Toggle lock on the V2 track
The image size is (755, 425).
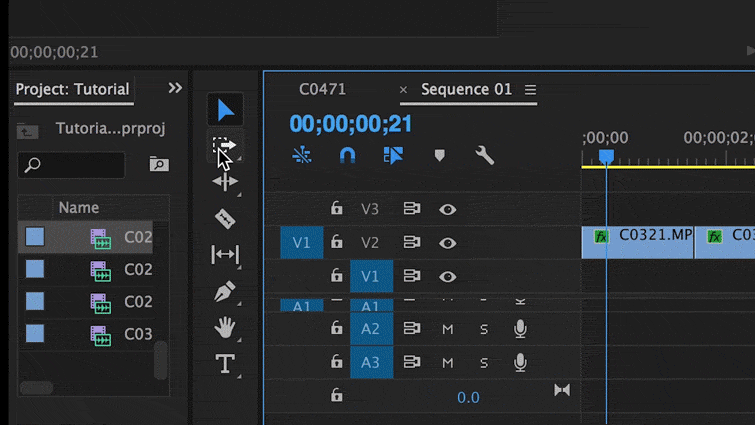(x=337, y=242)
